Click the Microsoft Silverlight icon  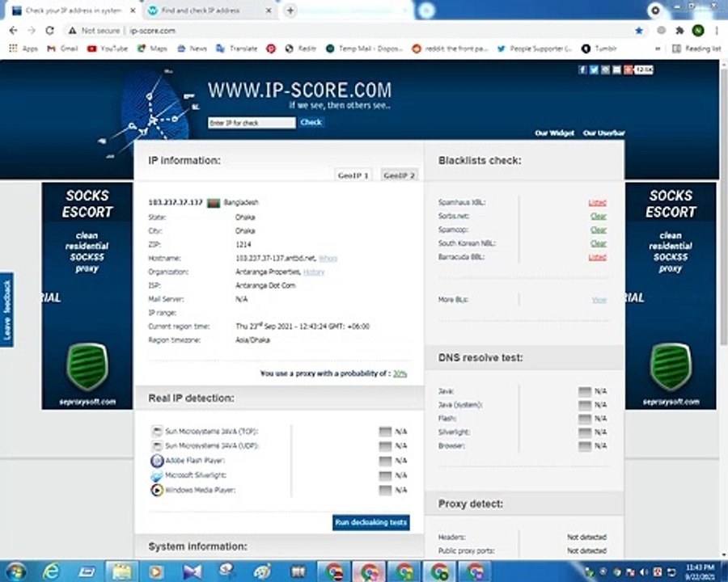(x=157, y=475)
